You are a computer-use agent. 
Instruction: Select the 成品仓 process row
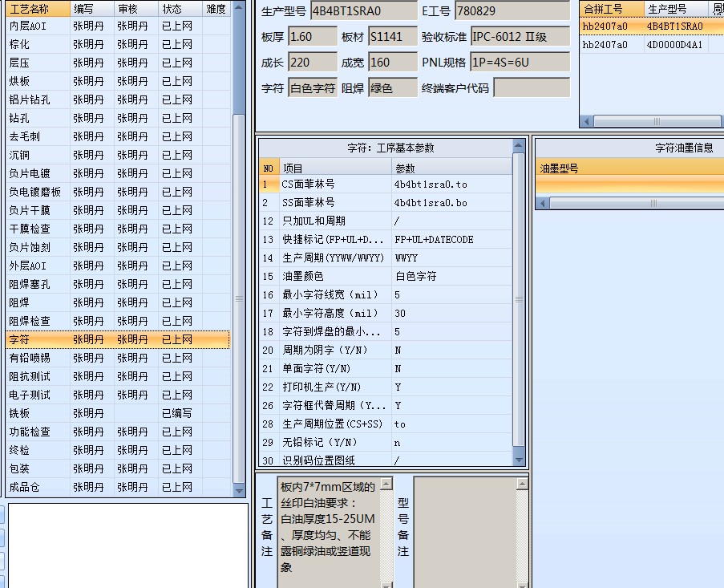click(118, 488)
